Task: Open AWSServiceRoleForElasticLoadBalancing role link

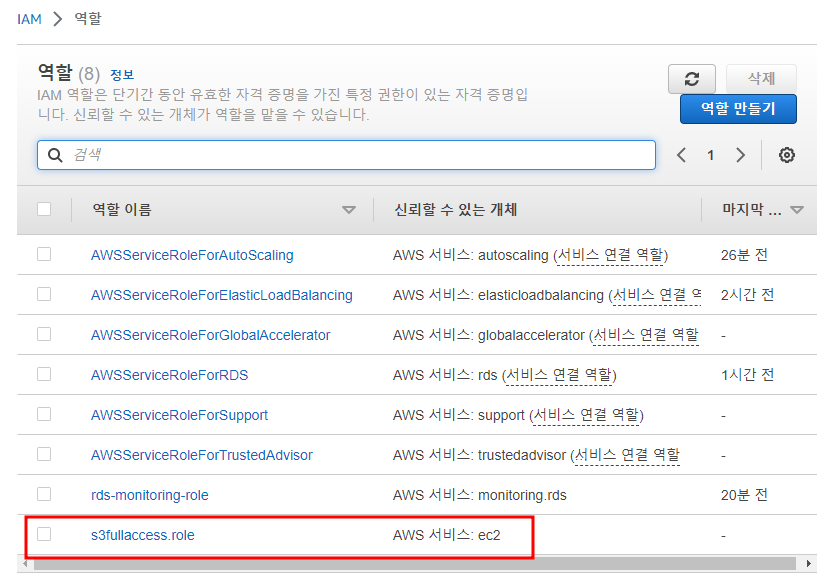Action: pyautogui.click(x=222, y=295)
